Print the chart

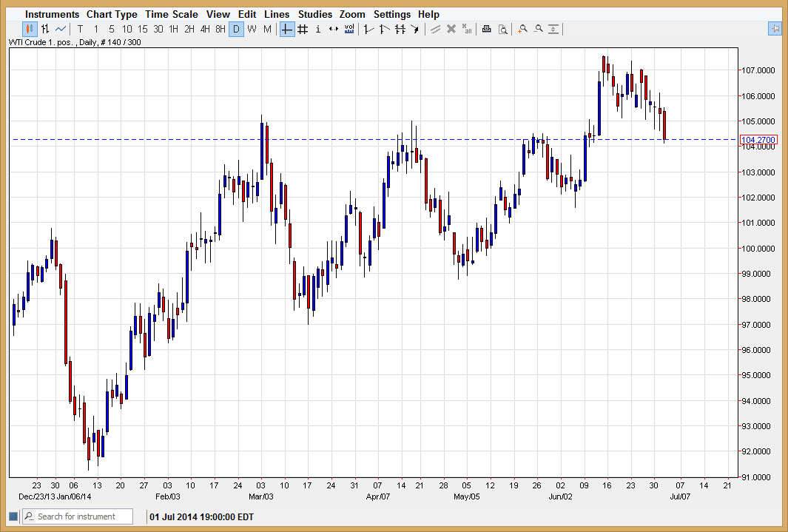coord(486,29)
